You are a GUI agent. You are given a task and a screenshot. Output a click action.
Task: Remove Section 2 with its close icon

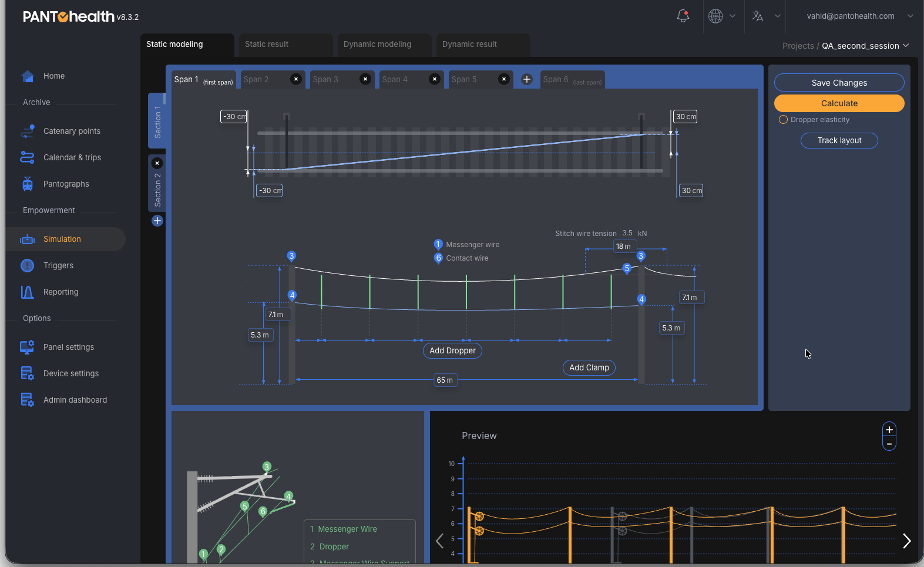[157, 163]
